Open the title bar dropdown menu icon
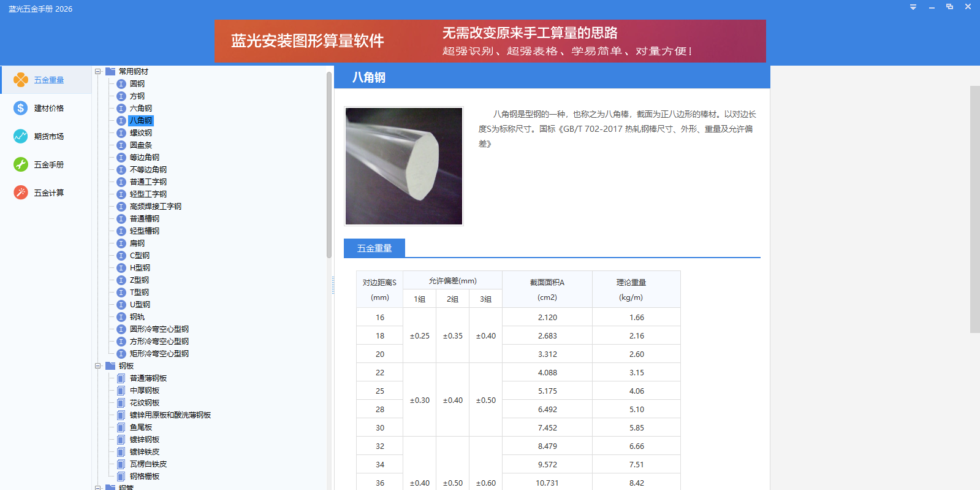 pos(913,7)
